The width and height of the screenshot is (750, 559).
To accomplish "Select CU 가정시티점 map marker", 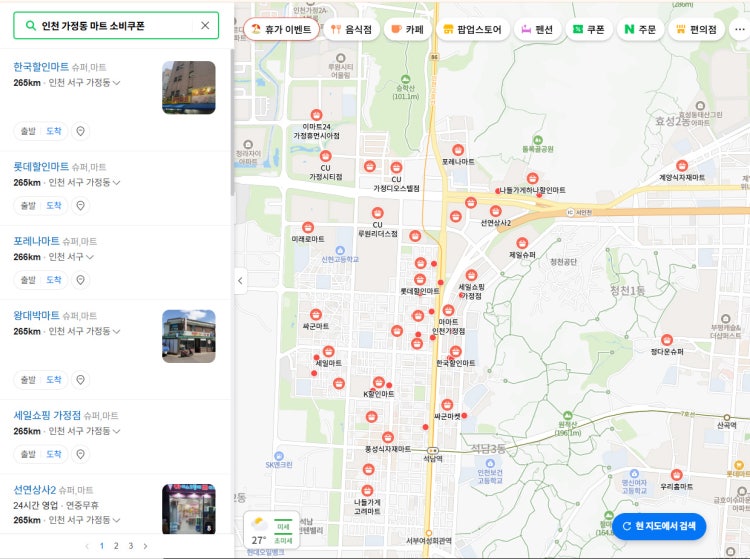I will (325, 156).
